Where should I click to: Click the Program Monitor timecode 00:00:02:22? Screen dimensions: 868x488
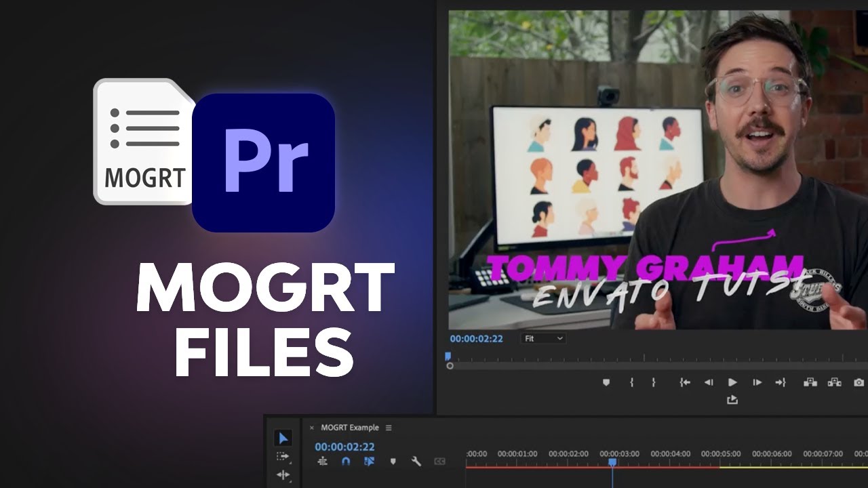click(x=477, y=338)
